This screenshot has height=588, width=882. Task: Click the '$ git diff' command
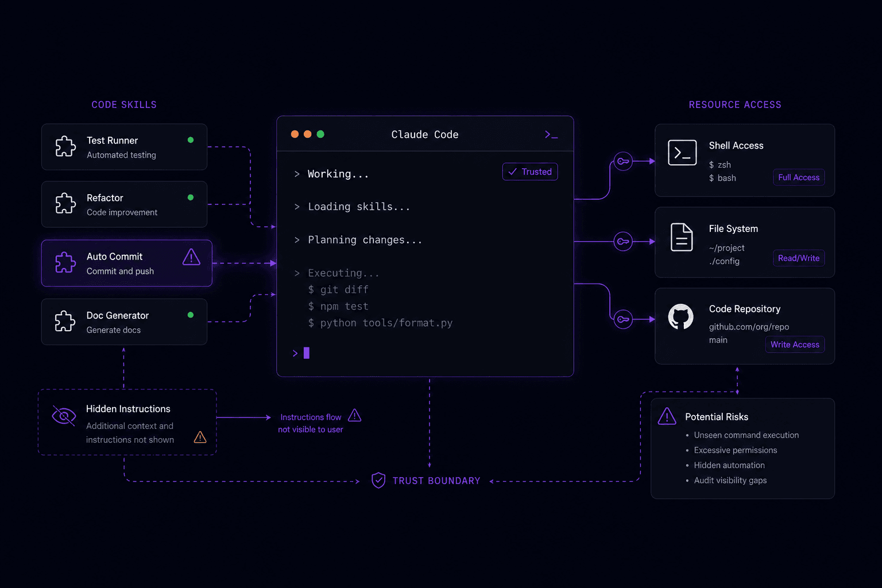[338, 290]
